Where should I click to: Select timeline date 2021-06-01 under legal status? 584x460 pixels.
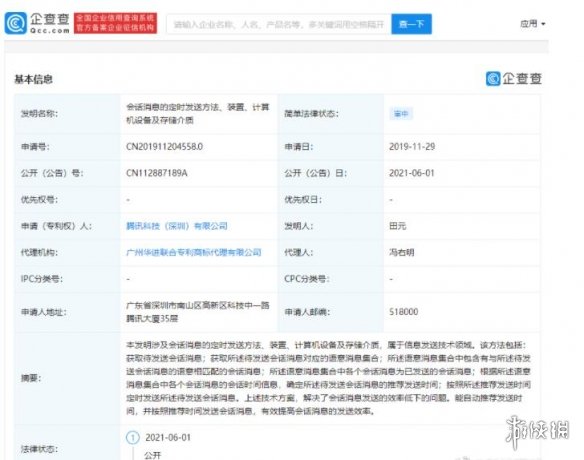pyautogui.click(x=168, y=437)
